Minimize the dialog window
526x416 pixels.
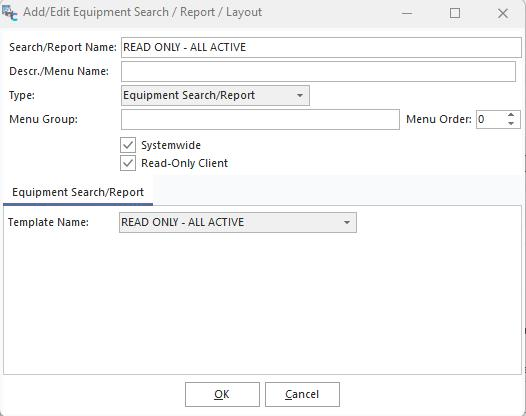coord(407,13)
